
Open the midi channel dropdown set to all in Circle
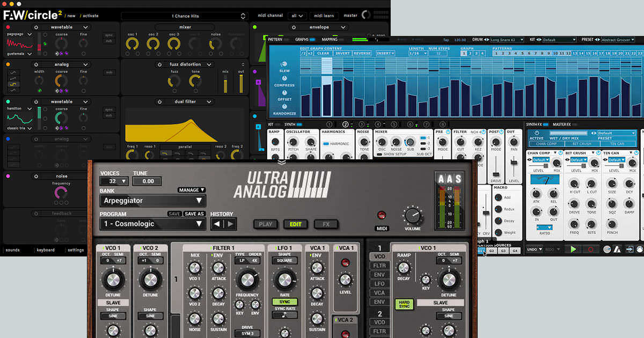(x=297, y=16)
